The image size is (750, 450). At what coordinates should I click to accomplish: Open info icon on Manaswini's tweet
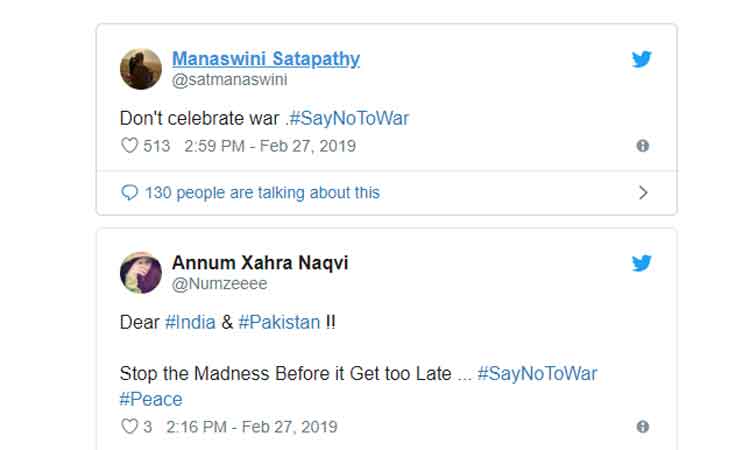click(x=642, y=146)
